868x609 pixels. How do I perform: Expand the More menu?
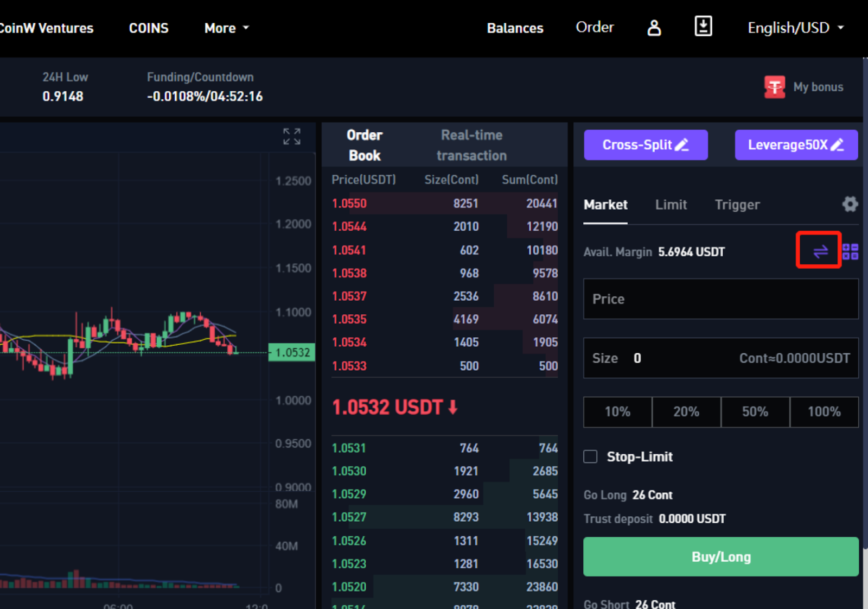pyautogui.click(x=226, y=28)
